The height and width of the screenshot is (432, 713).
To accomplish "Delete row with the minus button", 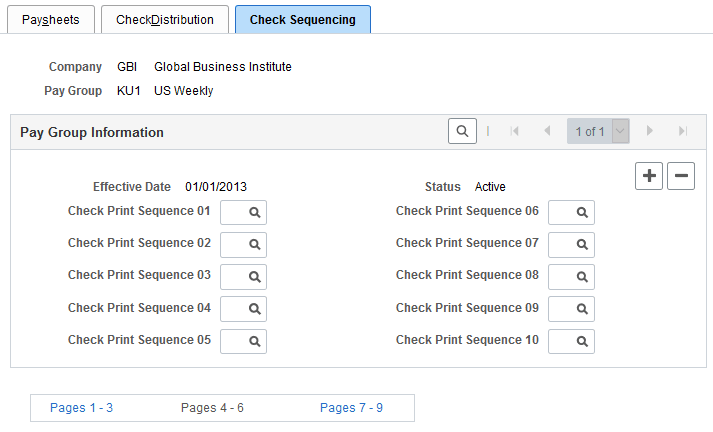I will coord(681,176).
